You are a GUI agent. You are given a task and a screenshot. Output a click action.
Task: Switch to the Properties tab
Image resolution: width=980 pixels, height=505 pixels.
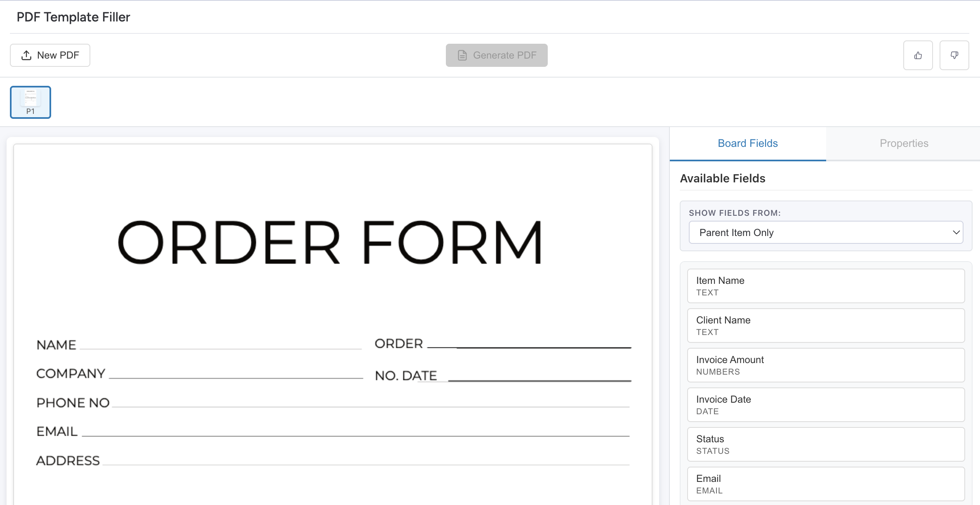pos(904,143)
